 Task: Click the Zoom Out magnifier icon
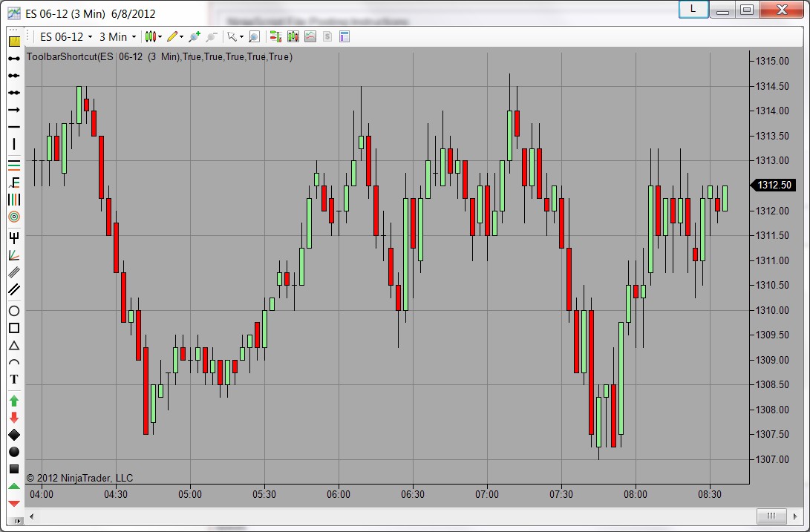[x=212, y=36]
